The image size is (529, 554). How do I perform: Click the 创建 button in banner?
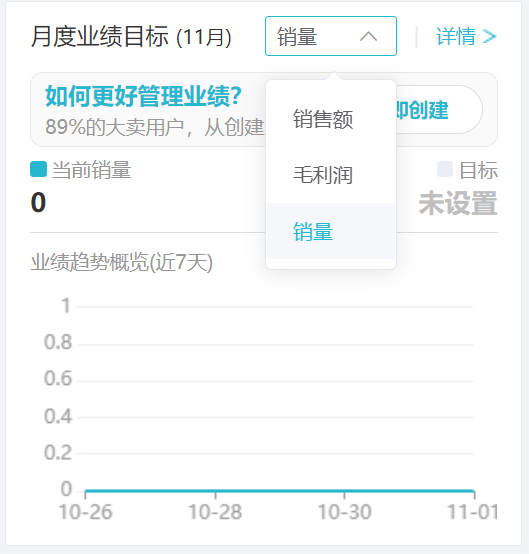(x=439, y=110)
